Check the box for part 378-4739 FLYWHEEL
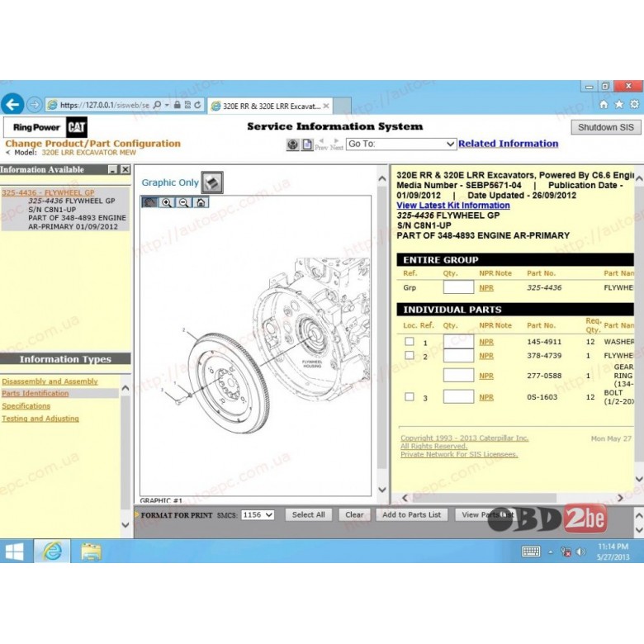Viewport: 644px width, 644px height. tap(409, 355)
